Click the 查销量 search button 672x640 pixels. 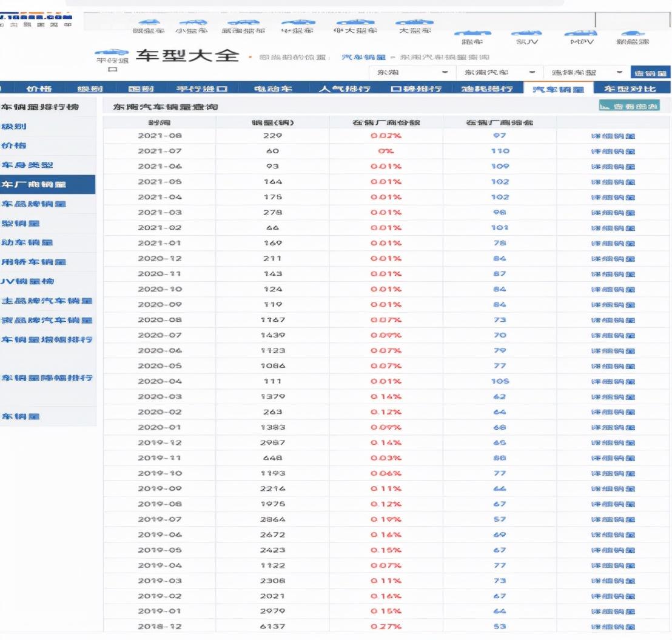[x=651, y=72]
